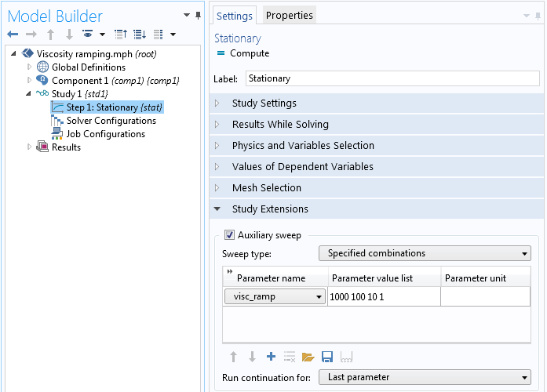Screen dimensions: 547x392
Task: Move sweep parameter row down
Action: (252, 357)
